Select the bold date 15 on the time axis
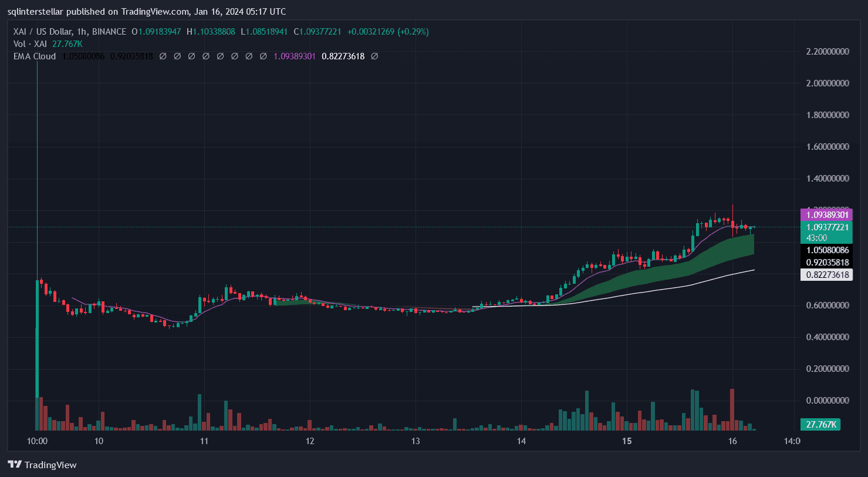868x477 pixels. click(x=626, y=441)
